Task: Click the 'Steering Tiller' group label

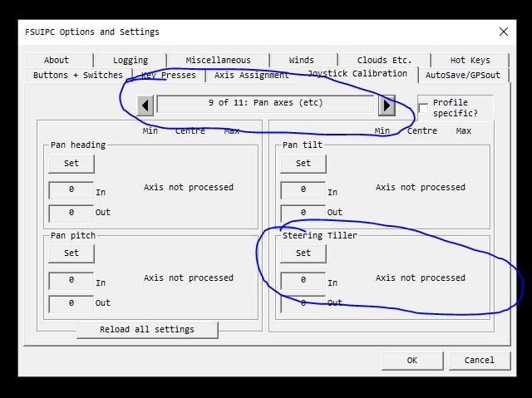Action: point(319,235)
